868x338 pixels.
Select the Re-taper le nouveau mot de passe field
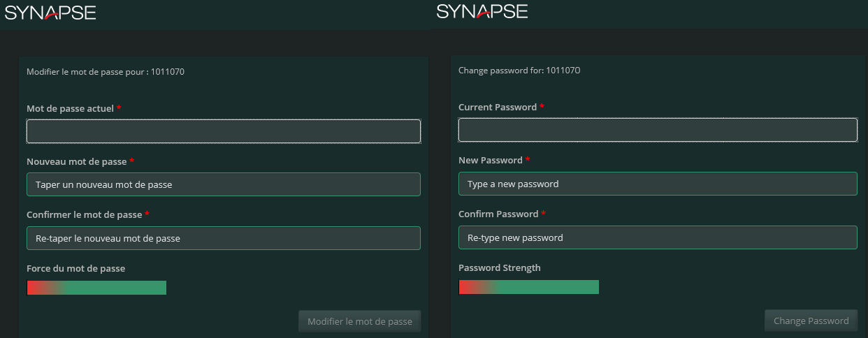[224, 238]
